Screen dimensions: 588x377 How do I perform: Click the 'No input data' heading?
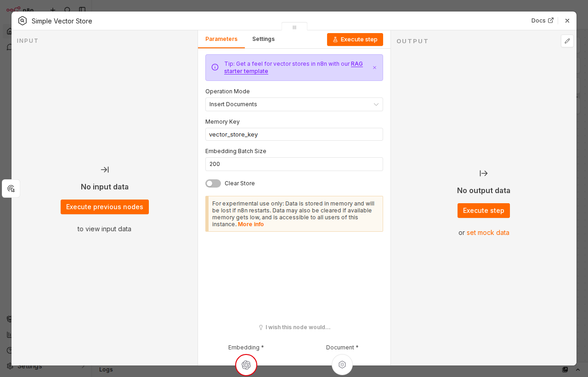click(105, 187)
